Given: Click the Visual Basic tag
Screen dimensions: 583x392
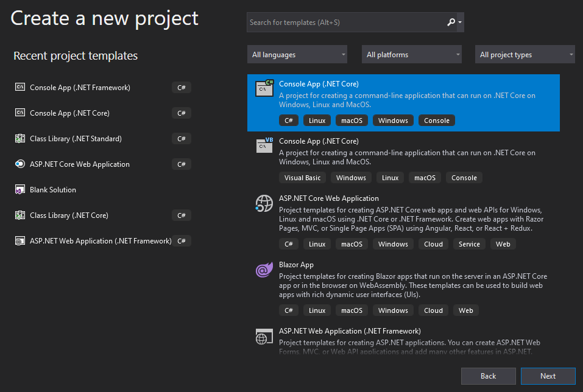Looking at the screenshot, I should tap(302, 178).
